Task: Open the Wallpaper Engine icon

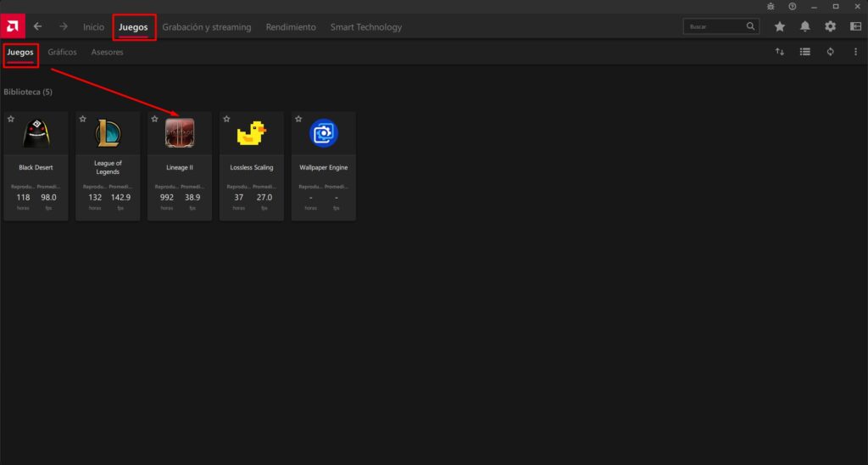Action: [324, 133]
